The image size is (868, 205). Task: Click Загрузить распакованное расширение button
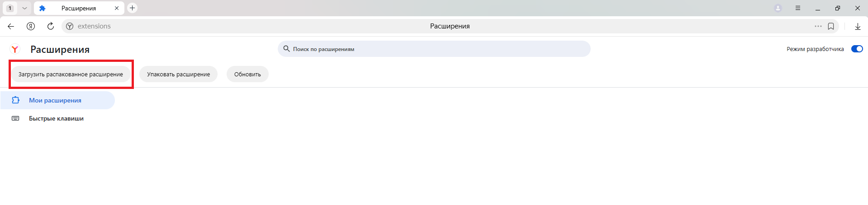71,74
